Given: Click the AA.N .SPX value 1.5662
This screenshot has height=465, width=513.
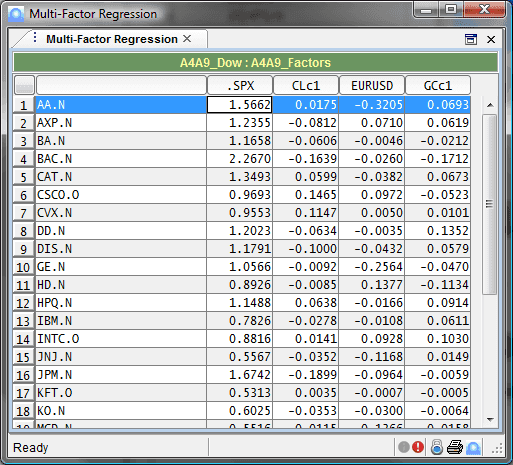Looking at the screenshot, I should tap(240, 105).
